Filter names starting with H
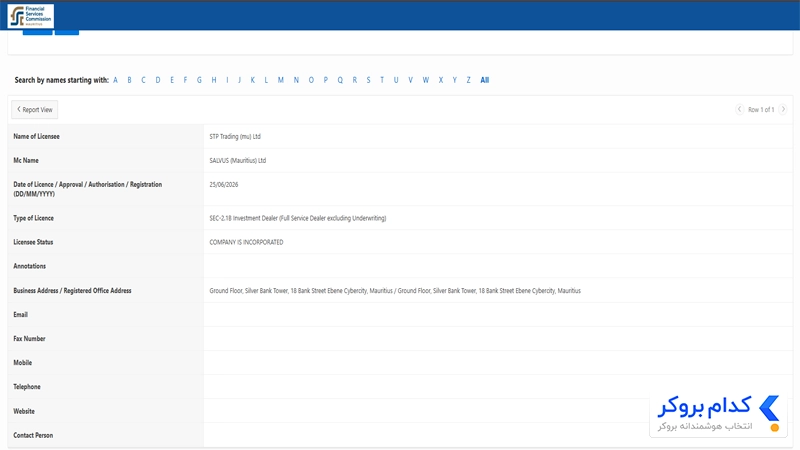800x450 pixels. [214, 80]
